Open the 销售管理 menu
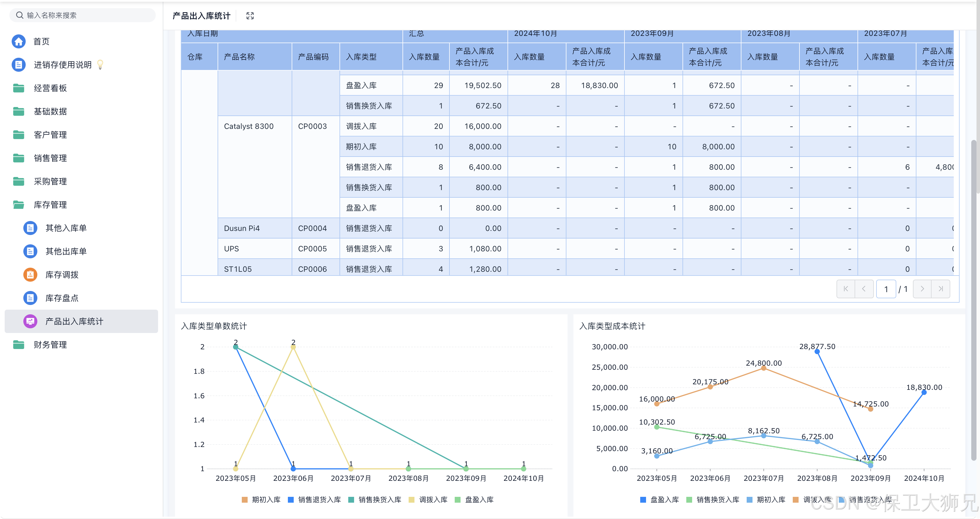Viewport: 980px width, 519px height. (x=50, y=158)
